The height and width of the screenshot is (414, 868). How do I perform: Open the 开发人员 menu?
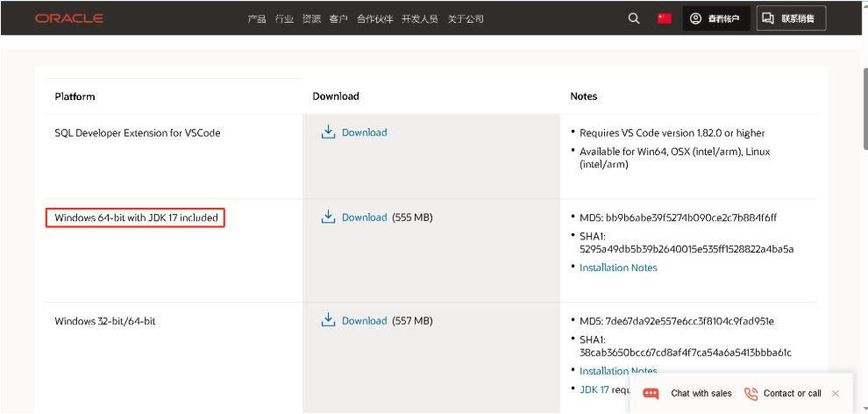click(420, 18)
